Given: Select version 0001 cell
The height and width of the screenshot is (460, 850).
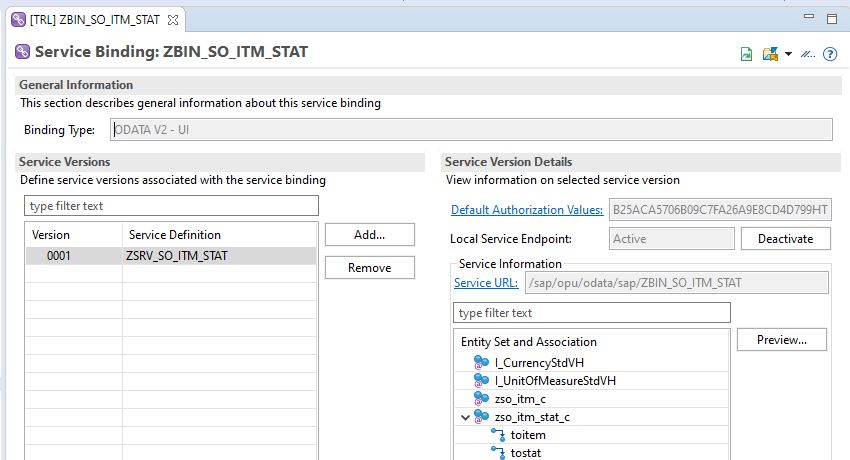Looking at the screenshot, I should [x=59, y=256].
